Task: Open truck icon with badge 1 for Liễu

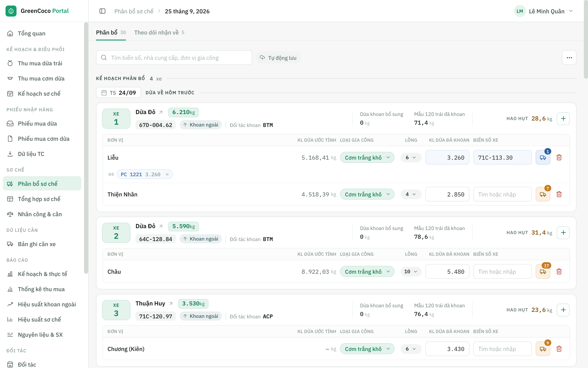Action: [x=543, y=158]
